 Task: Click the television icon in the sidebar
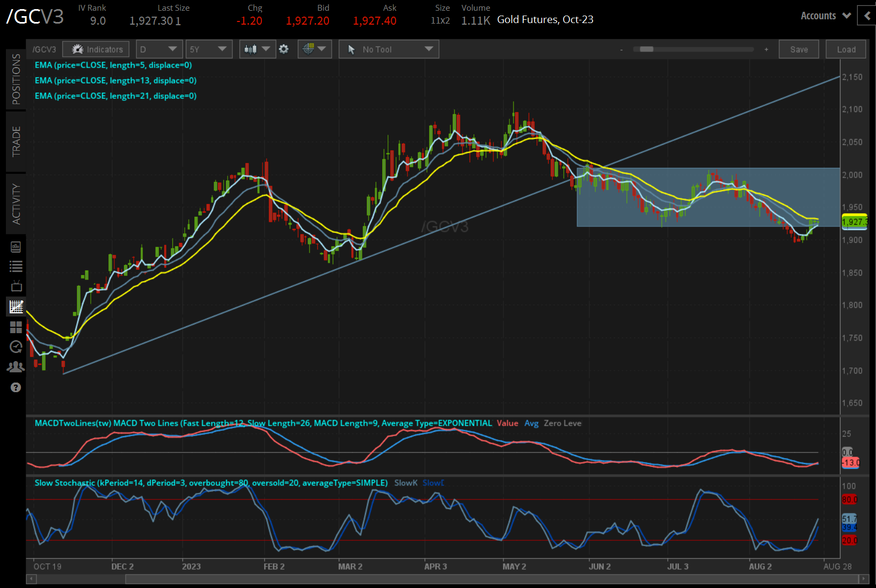(x=16, y=286)
